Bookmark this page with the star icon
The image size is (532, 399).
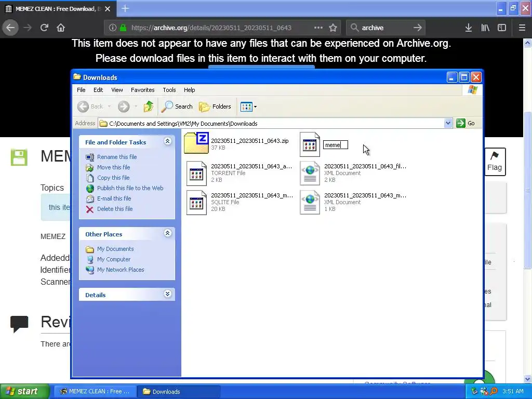[333, 28]
